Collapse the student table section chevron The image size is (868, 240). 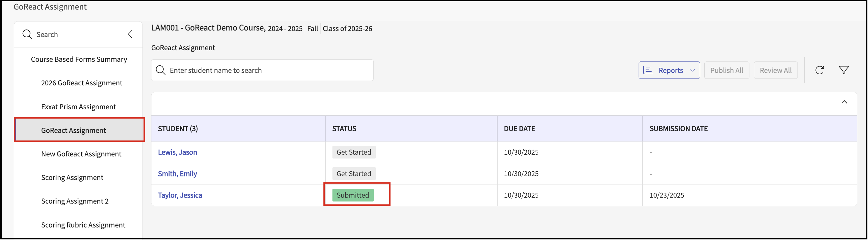844,102
